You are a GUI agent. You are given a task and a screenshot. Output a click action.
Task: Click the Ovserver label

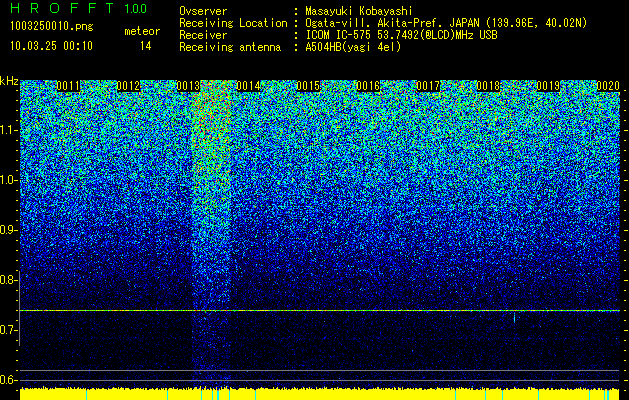click(x=203, y=11)
